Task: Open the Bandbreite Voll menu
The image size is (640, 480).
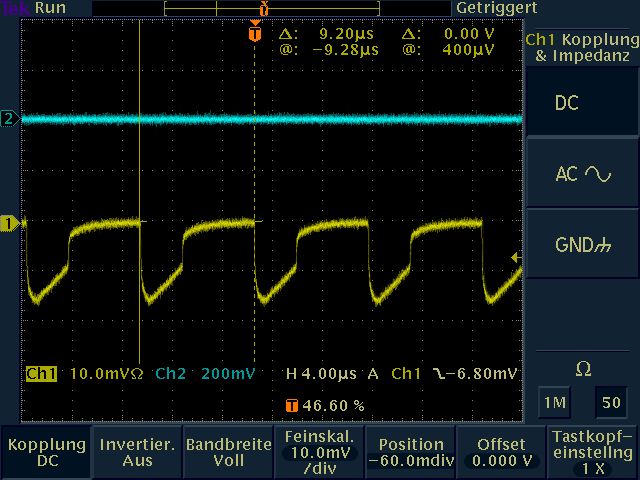Action: tap(228, 452)
